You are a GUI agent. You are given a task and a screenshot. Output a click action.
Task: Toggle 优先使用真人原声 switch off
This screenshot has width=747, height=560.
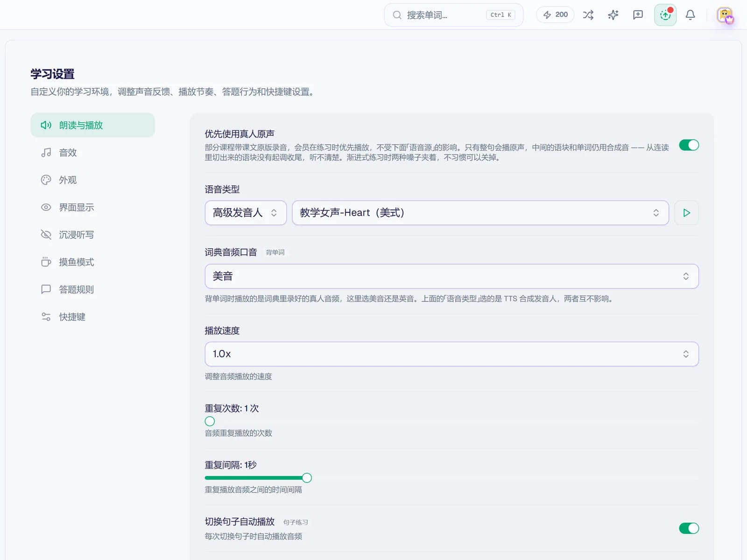689,145
